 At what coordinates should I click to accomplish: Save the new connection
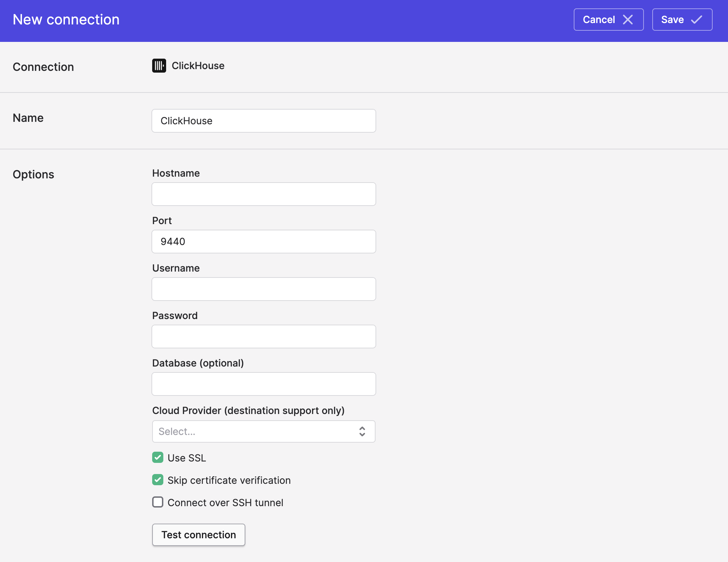point(682,20)
